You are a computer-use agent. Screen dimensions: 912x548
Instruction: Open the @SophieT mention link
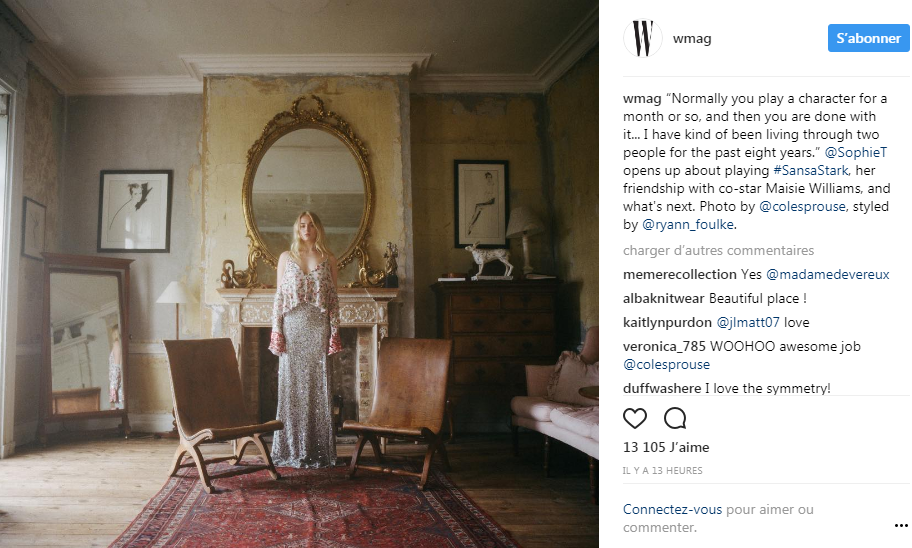pos(856,152)
